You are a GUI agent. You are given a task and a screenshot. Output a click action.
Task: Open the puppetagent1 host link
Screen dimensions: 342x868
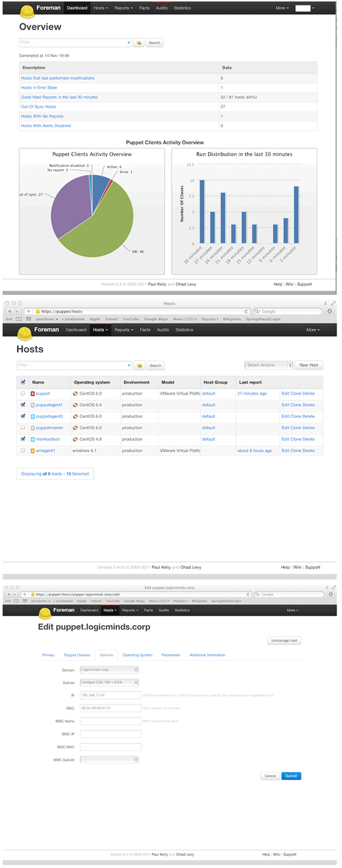pyautogui.click(x=49, y=405)
